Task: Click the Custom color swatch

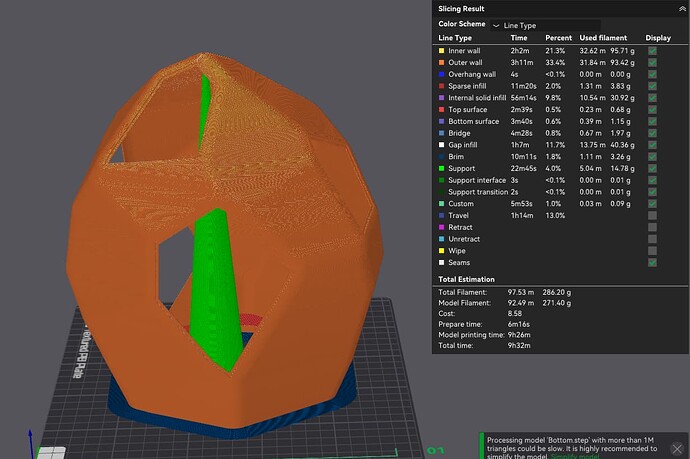Action: pos(441,204)
